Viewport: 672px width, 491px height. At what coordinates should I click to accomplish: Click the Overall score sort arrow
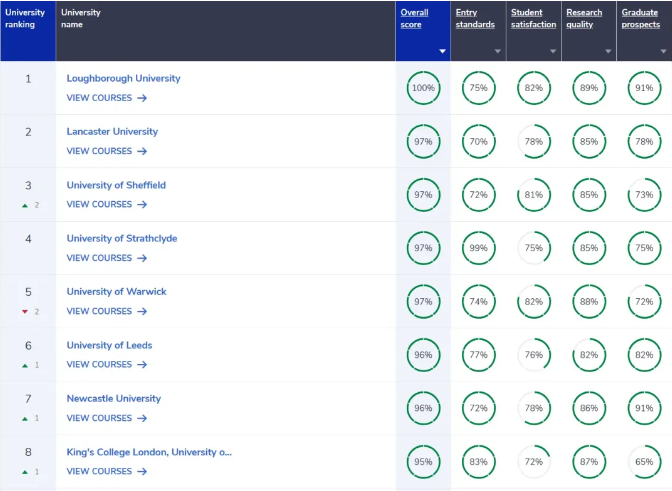[442, 51]
